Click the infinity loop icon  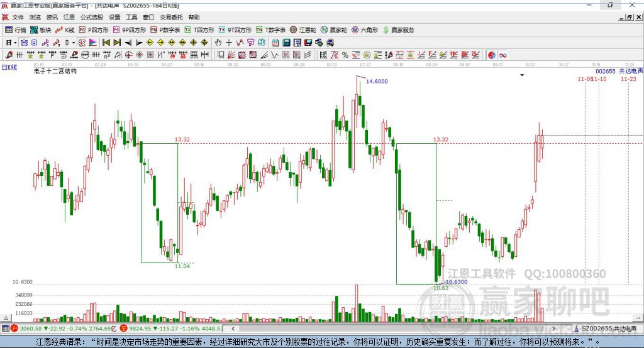(502, 55)
